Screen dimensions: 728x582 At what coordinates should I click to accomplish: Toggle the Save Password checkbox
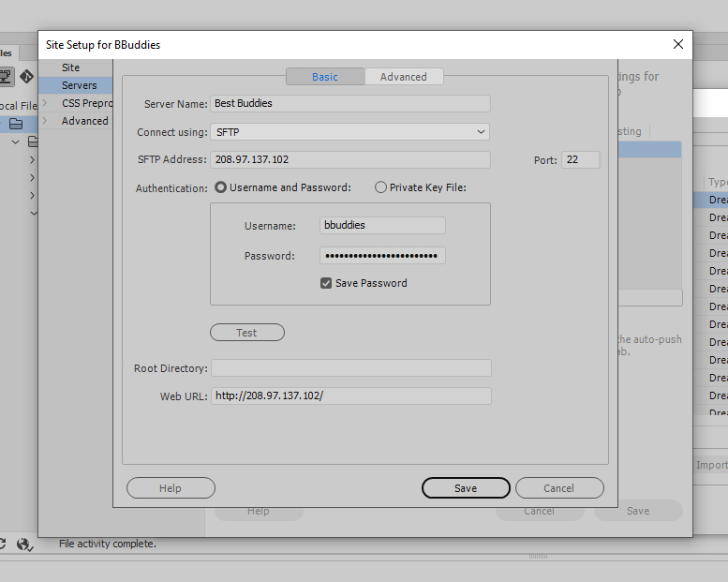click(326, 283)
